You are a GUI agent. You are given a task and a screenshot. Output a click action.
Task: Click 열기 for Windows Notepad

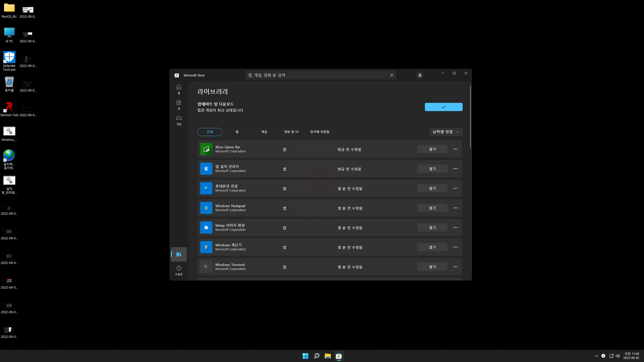coord(432,208)
